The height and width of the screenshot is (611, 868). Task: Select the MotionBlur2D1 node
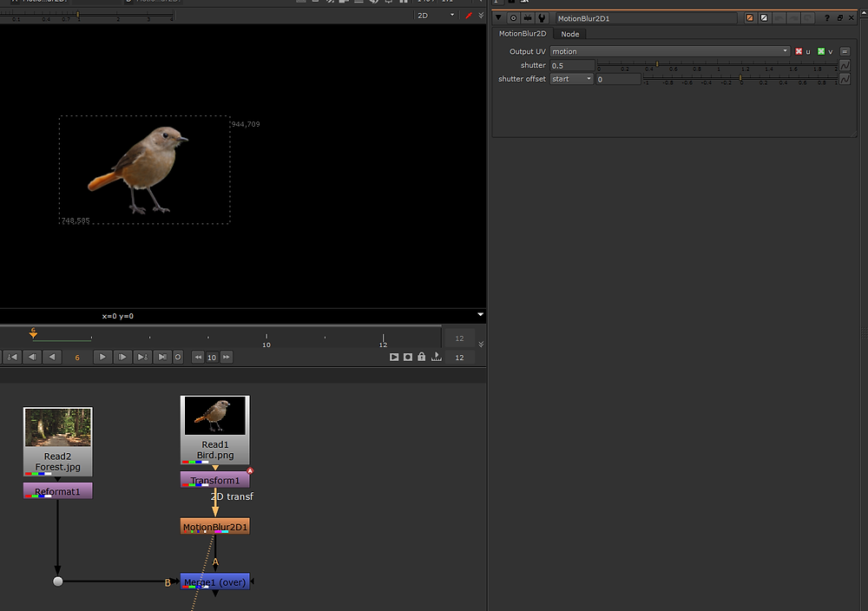[x=214, y=526]
